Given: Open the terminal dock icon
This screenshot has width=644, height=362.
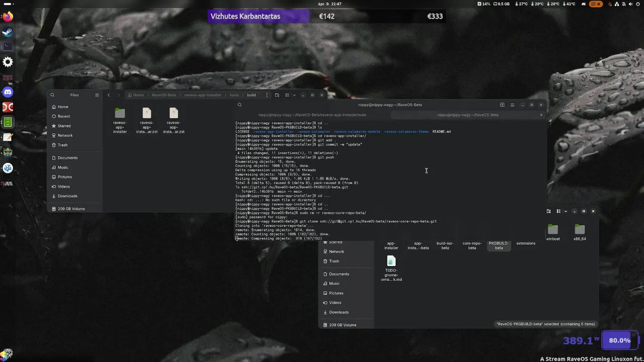Looking at the screenshot, I should tap(8, 46).
